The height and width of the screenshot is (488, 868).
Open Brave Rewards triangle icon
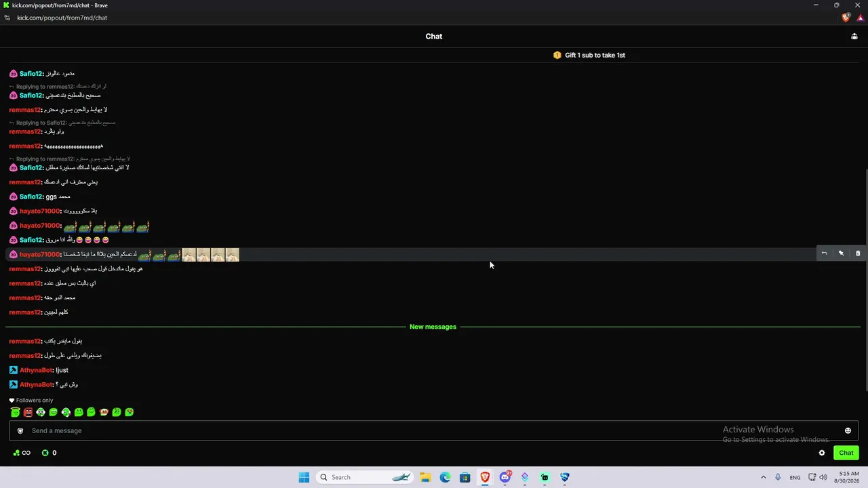pos(860,18)
